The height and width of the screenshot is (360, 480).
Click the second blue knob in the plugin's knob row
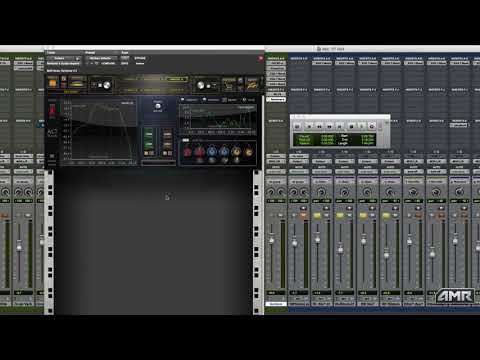tap(224, 152)
